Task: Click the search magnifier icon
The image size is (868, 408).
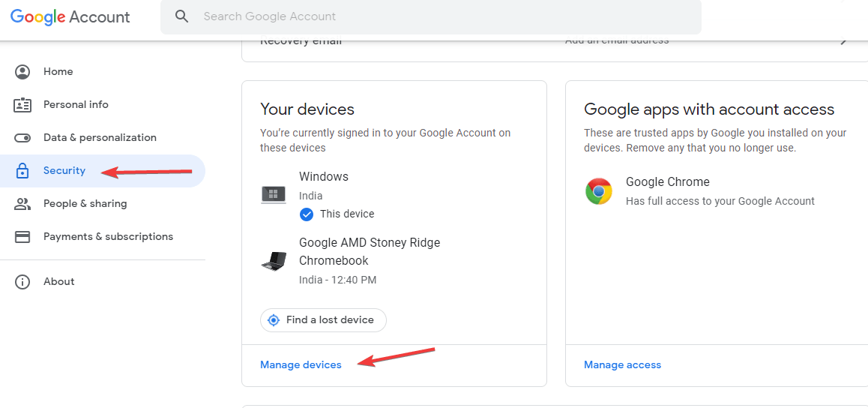Action: (181, 16)
